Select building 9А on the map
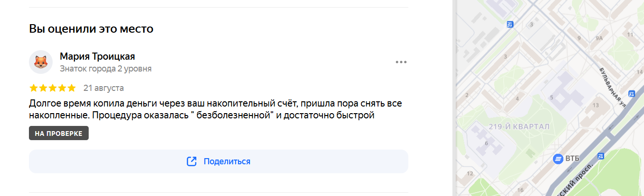644x196 pixels. click(599, 38)
